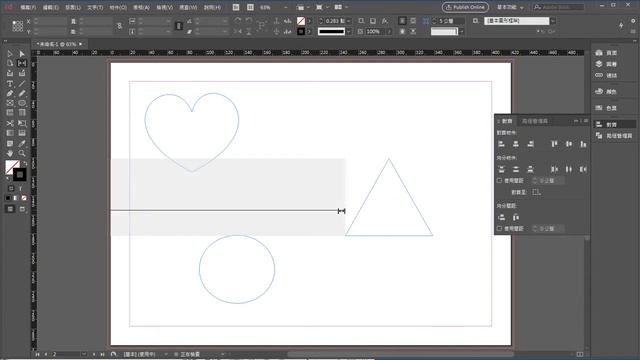
Task: Open stroke weight dropdown 0.283
Action: [349, 21]
